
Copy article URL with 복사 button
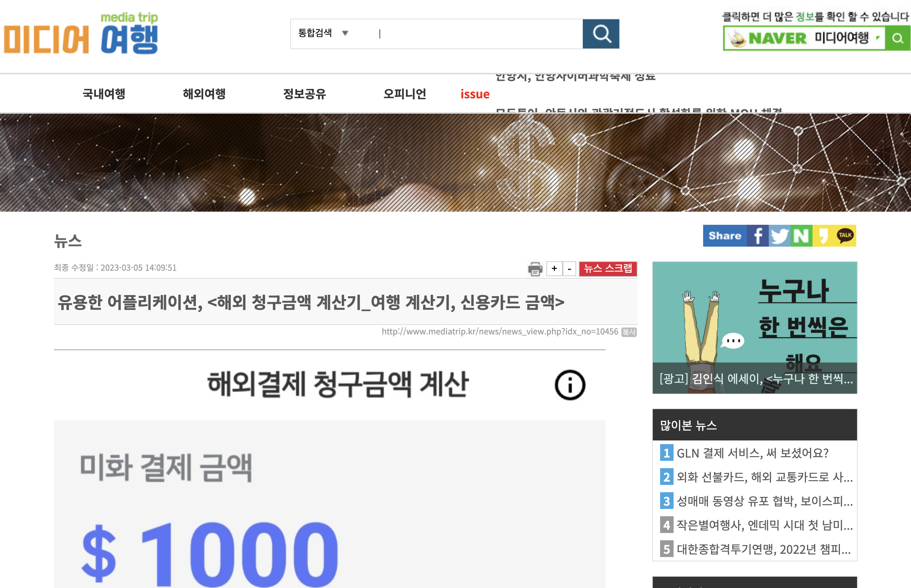(x=629, y=332)
